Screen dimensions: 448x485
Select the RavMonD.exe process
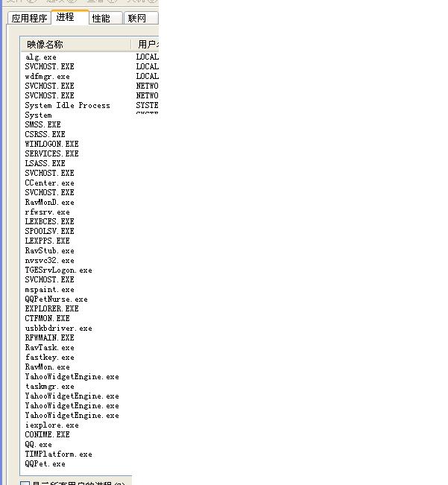click(49, 203)
